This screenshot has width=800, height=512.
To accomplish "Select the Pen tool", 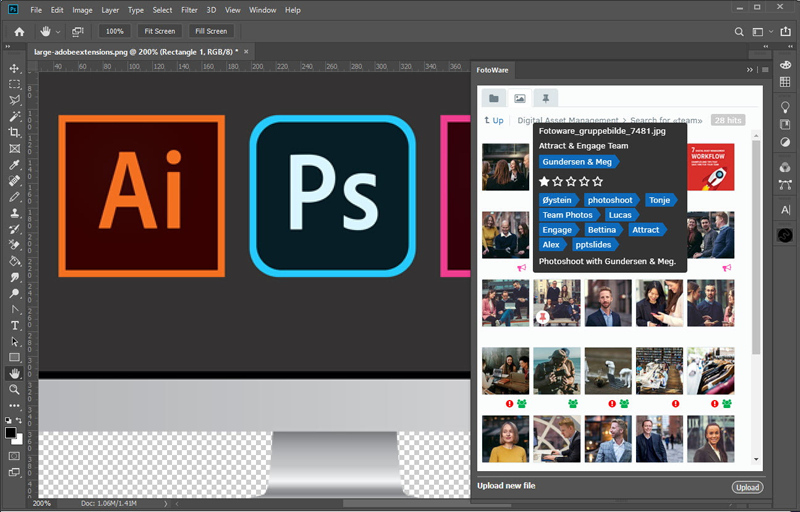I will [14, 310].
